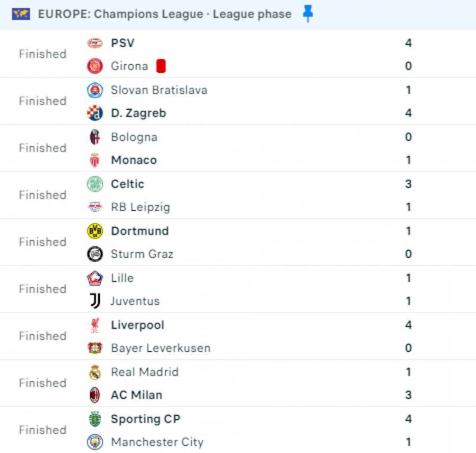Click the Celtic club crest

coord(95,184)
